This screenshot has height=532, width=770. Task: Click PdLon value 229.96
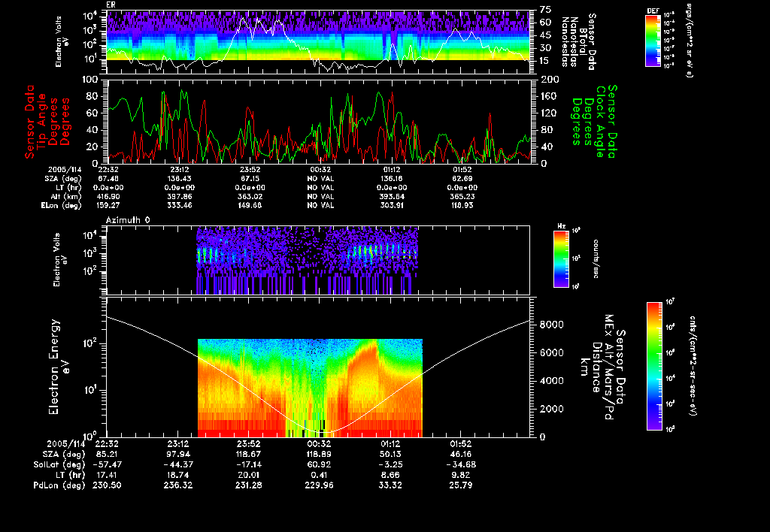point(319,485)
